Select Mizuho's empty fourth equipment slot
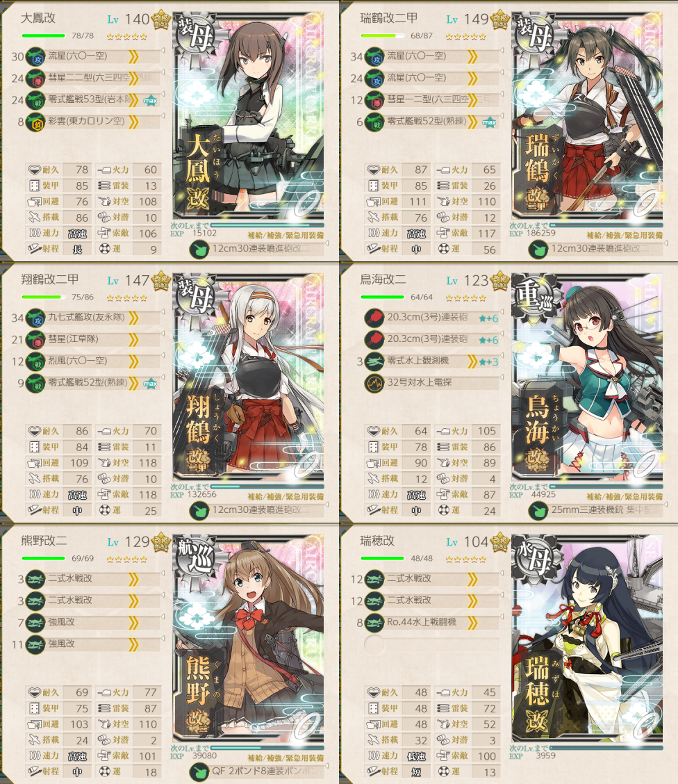 point(431,644)
